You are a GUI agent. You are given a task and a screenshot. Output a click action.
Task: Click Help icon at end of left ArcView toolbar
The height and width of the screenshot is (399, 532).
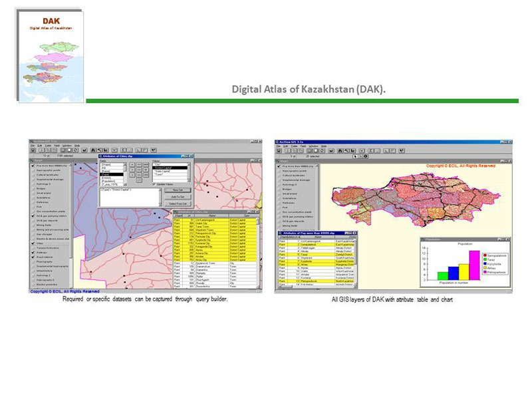154,150
